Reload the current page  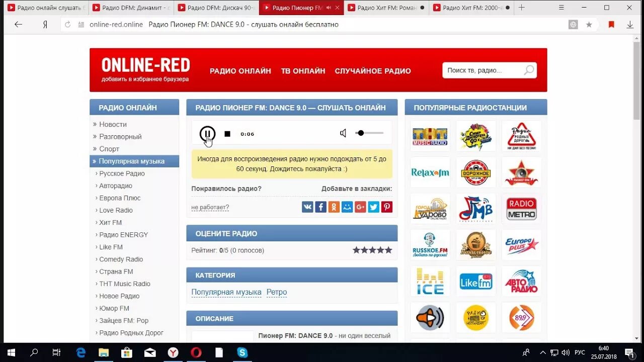[68, 24]
